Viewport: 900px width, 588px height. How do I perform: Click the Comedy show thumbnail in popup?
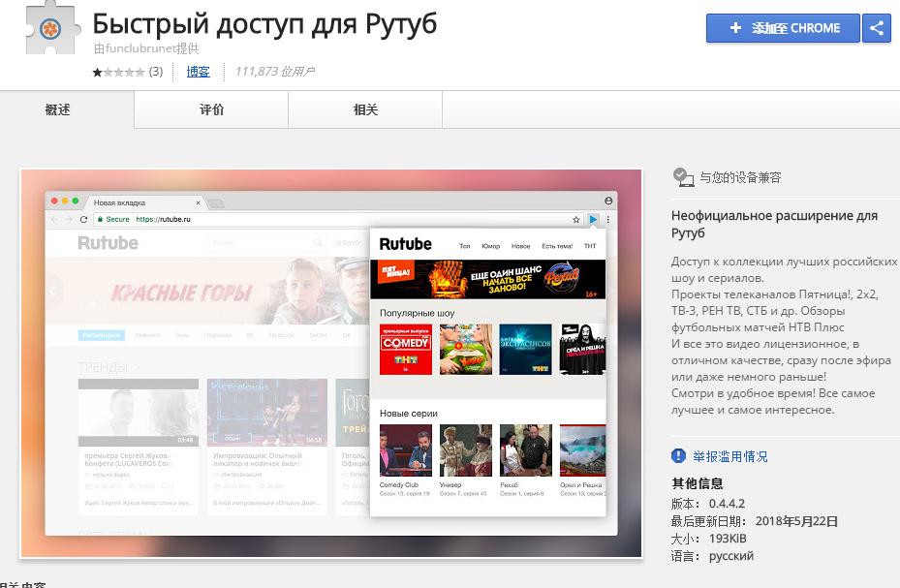pyautogui.click(x=405, y=350)
